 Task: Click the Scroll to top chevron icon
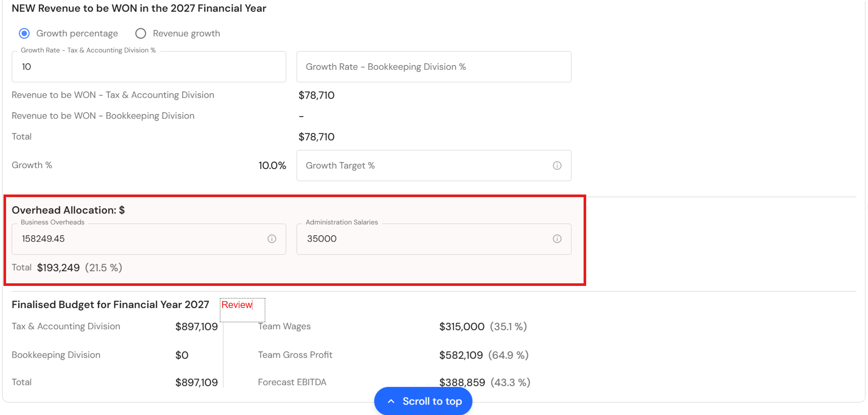click(391, 401)
